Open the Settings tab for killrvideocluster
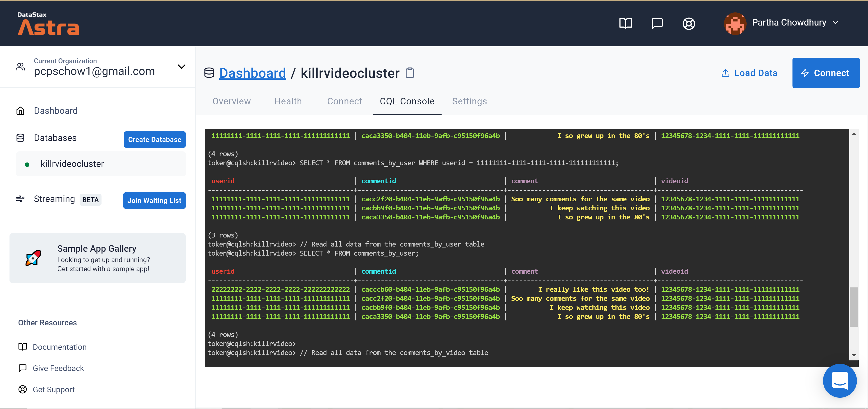The width and height of the screenshot is (868, 409). click(x=469, y=101)
